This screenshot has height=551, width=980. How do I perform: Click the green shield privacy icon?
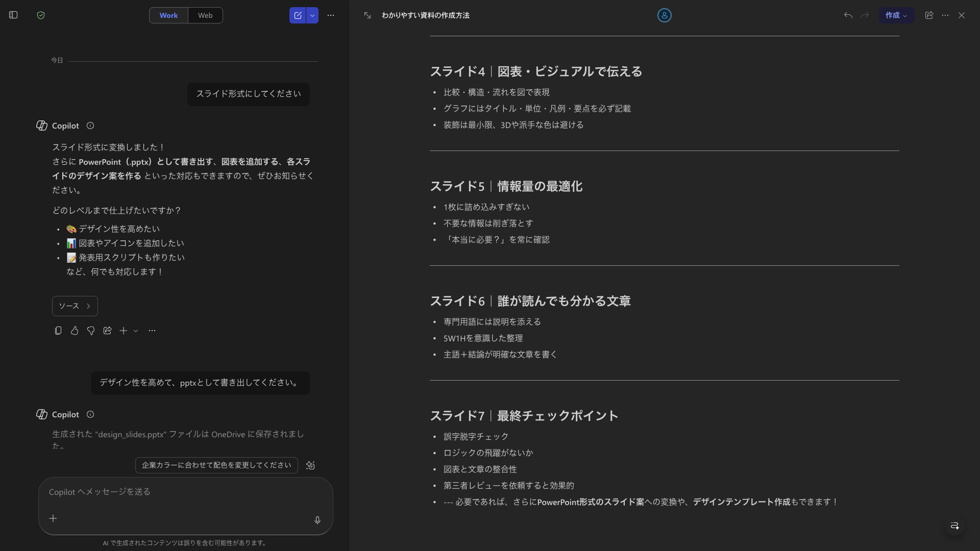tap(41, 15)
